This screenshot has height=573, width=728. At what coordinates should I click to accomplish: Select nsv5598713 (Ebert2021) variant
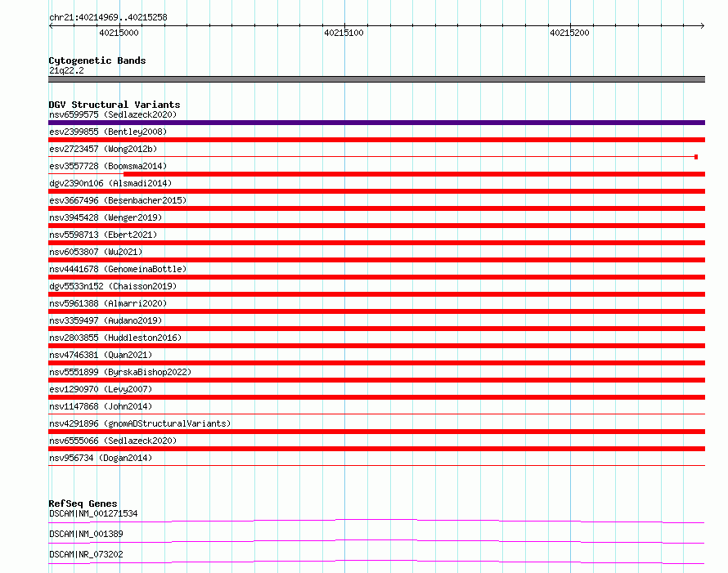pyautogui.click(x=103, y=235)
